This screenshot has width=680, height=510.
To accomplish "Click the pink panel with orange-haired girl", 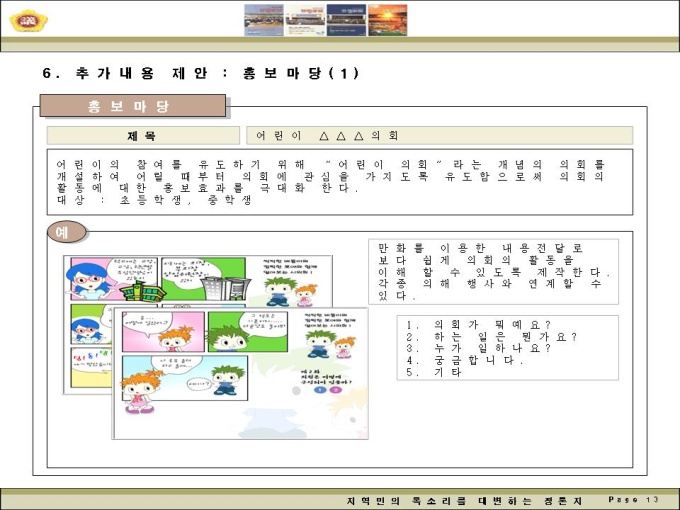I will click(163, 332).
